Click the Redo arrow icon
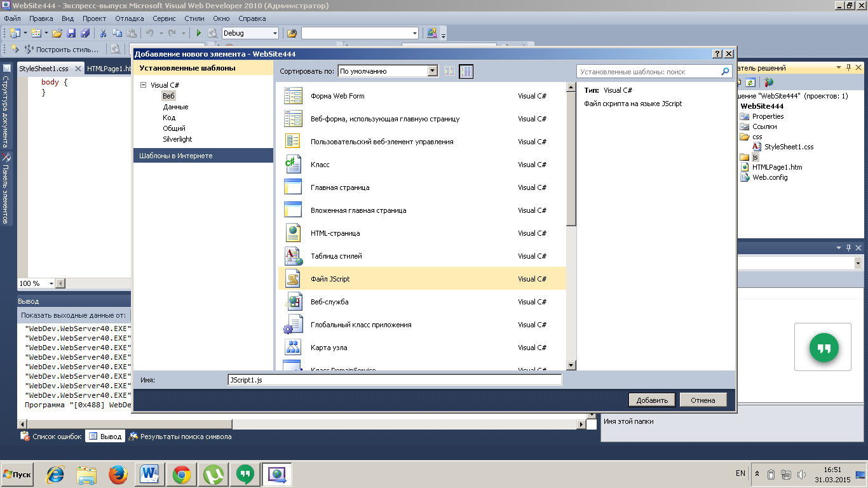 click(x=172, y=33)
